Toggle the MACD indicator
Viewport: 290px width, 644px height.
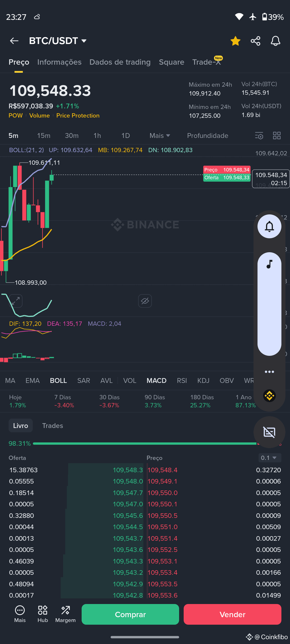click(x=157, y=380)
